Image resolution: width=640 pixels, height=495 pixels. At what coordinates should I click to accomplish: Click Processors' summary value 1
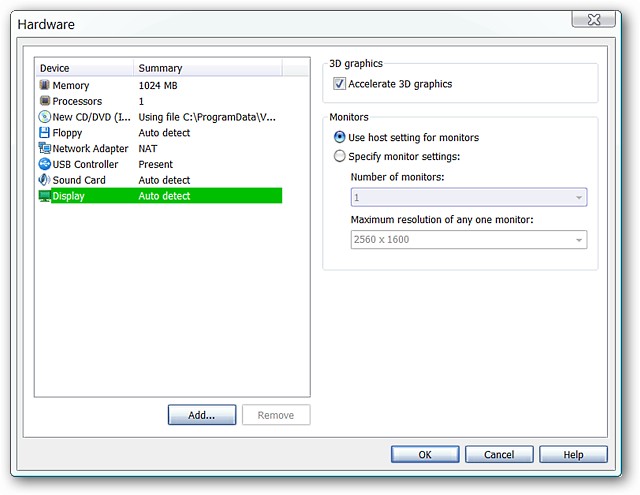click(141, 101)
